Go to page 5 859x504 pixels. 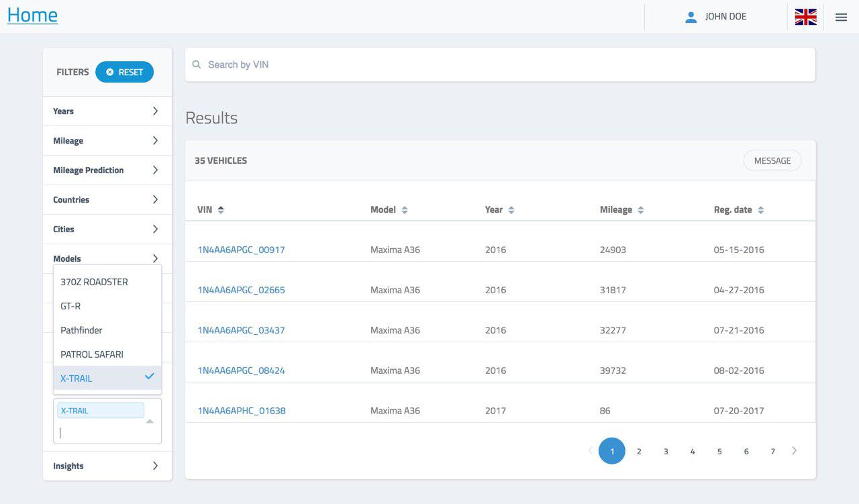719,451
